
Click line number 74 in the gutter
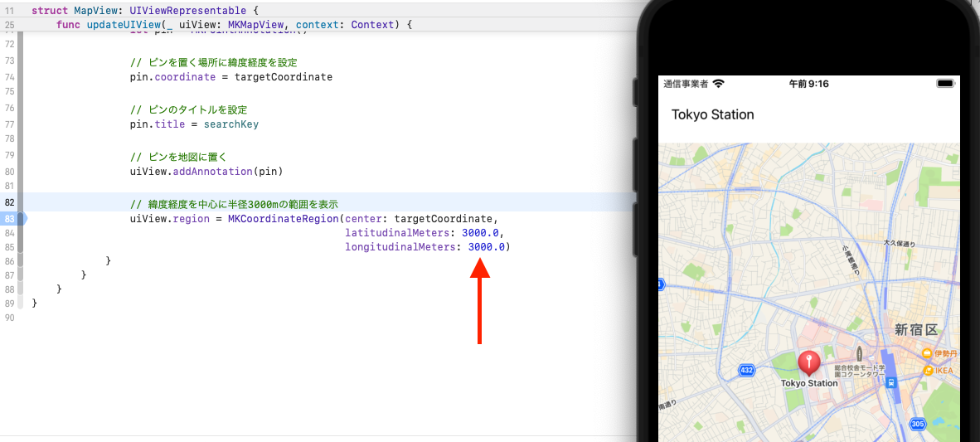pos(9,77)
